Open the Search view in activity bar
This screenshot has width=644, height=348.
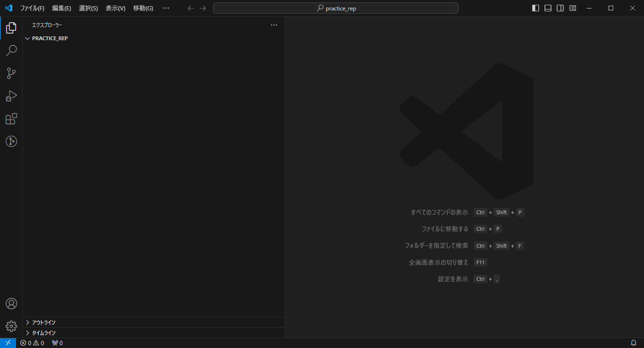[11, 51]
